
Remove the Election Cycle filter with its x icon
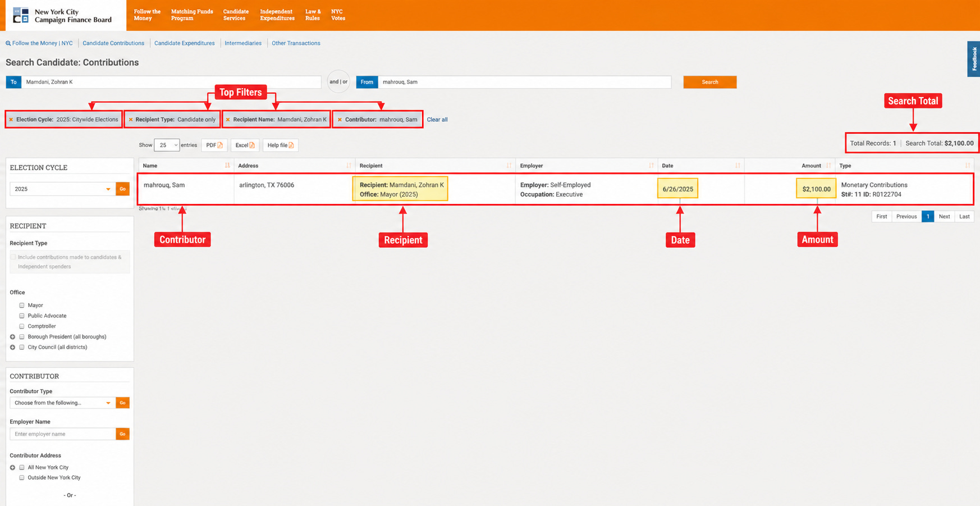tap(11, 120)
